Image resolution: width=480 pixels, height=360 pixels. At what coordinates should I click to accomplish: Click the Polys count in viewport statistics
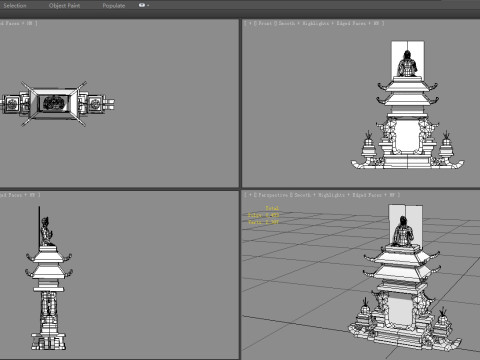pos(263,215)
